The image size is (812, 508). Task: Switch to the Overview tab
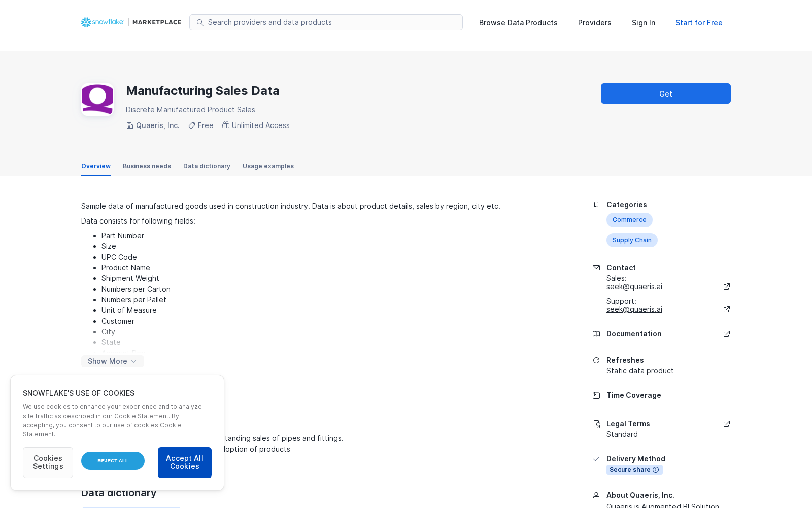[x=96, y=166]
